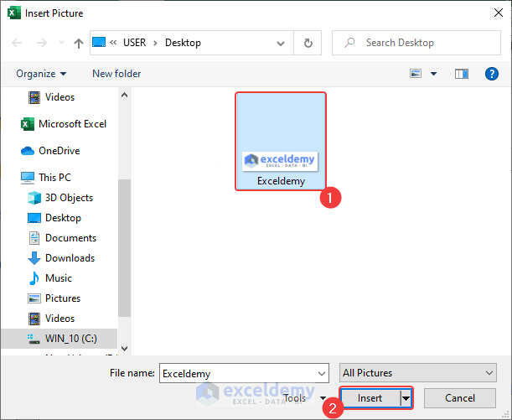Click the Search Desktop field
This screenshot has width=512, height=420.
point(416,43)
